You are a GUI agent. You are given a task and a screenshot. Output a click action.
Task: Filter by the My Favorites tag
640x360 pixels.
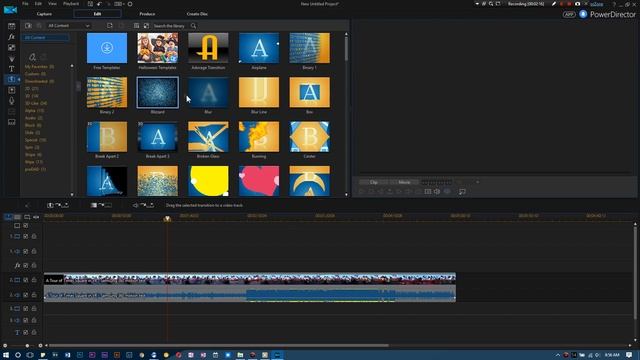(x=39, y=67)
